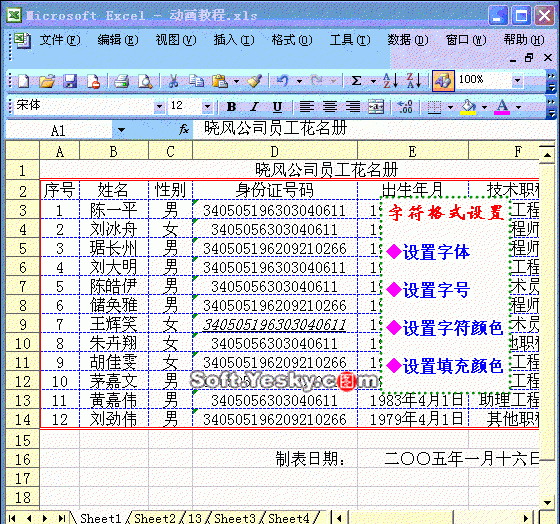Open the 编辑(E) menu
Screen dimensions: 560x524
click(118, 40)
